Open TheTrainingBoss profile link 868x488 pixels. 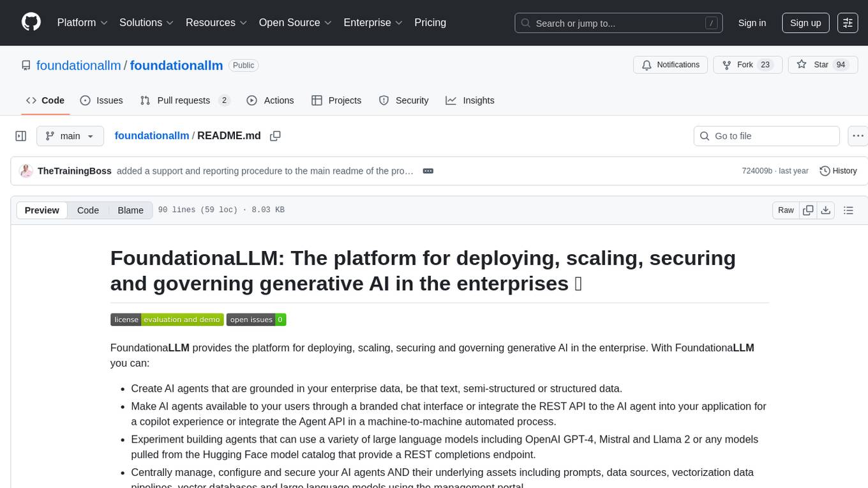coord(75,171)
